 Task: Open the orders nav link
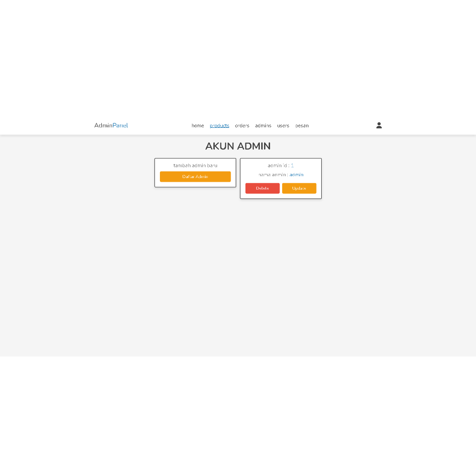242,126
